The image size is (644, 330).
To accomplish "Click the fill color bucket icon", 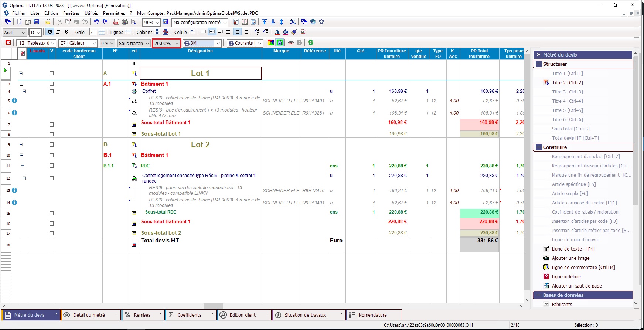I will click(x=286, y=32).
